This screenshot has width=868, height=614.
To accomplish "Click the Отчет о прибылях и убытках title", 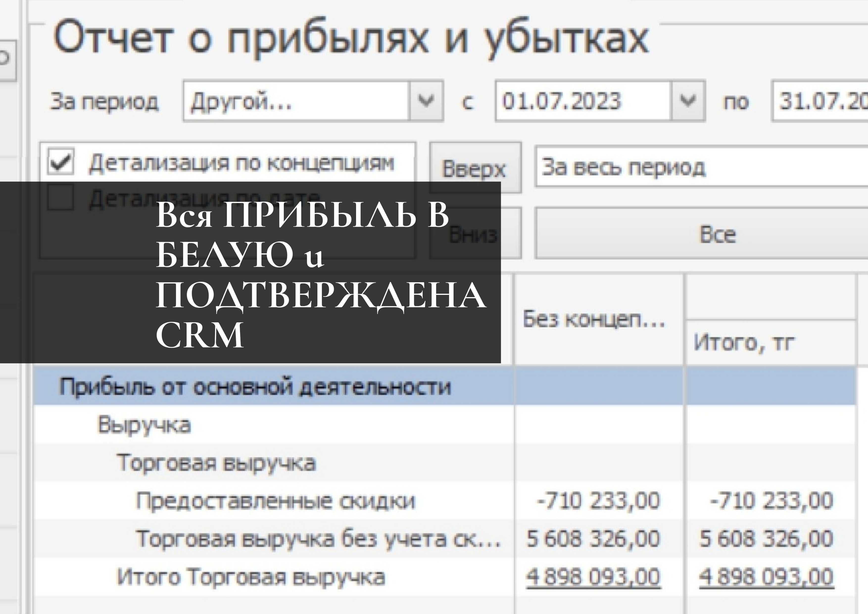I will [x=351, y=39].
